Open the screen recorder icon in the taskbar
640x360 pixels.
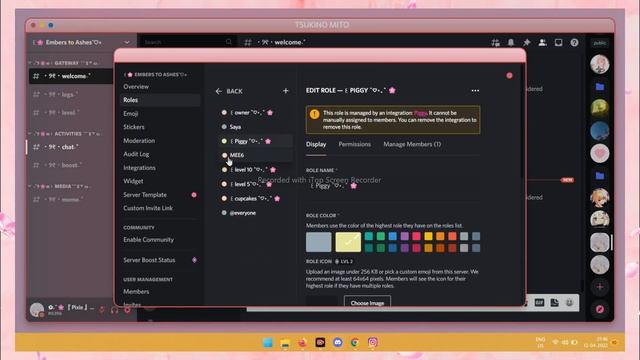click(320, 342)
